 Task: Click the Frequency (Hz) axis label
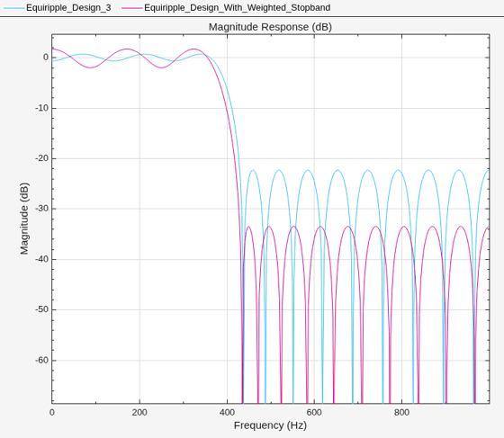[x=270, y=425]
